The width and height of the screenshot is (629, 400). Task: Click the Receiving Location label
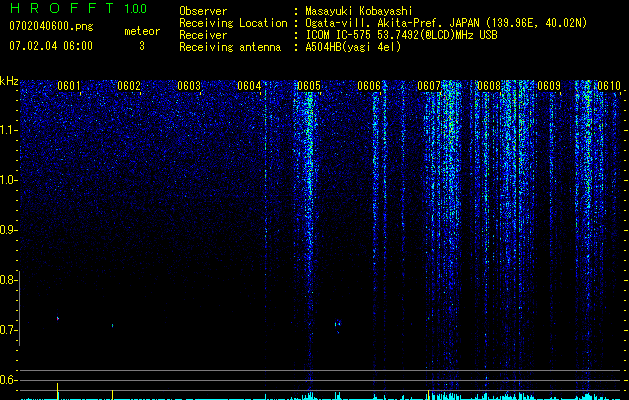pyautogui.click(x=233, y=24)
